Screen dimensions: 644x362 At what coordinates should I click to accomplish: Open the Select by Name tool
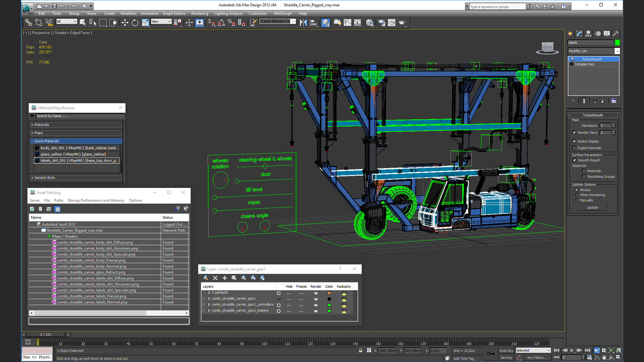(x=93, y=22)
